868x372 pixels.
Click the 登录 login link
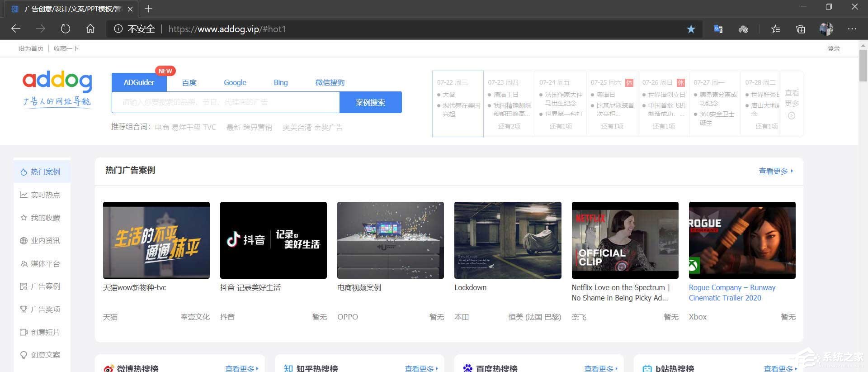[x=833, y=48]
